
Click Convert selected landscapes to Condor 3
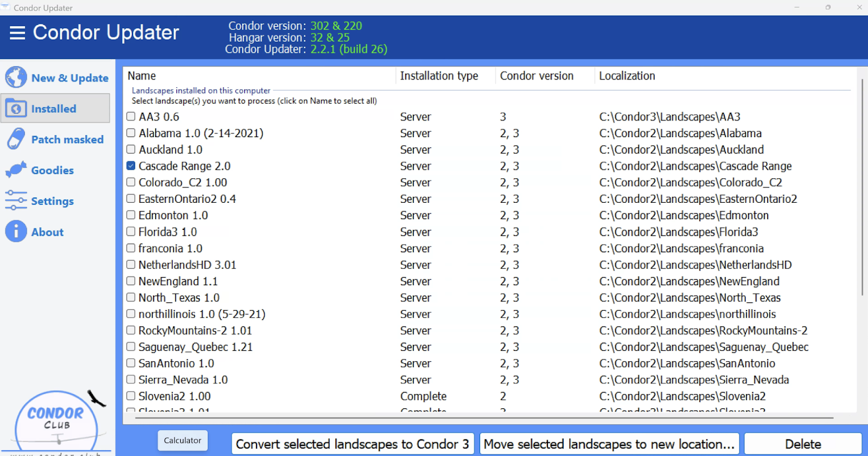(x=353, y=444)
